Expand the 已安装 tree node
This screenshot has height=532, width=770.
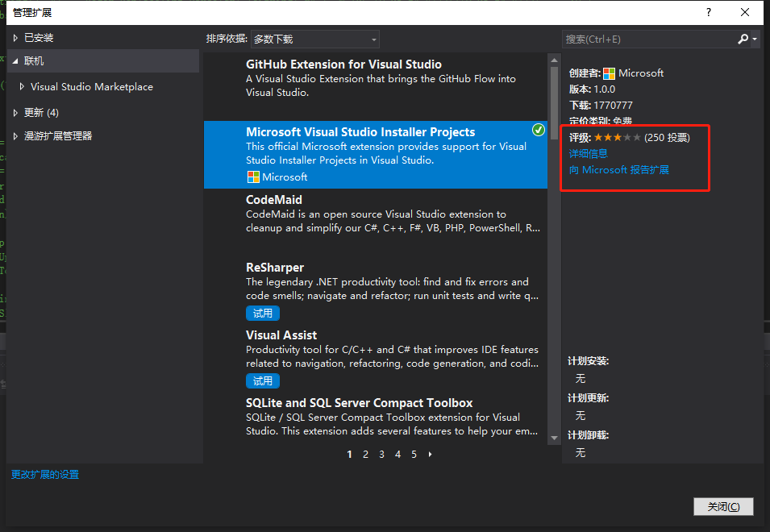15,38
